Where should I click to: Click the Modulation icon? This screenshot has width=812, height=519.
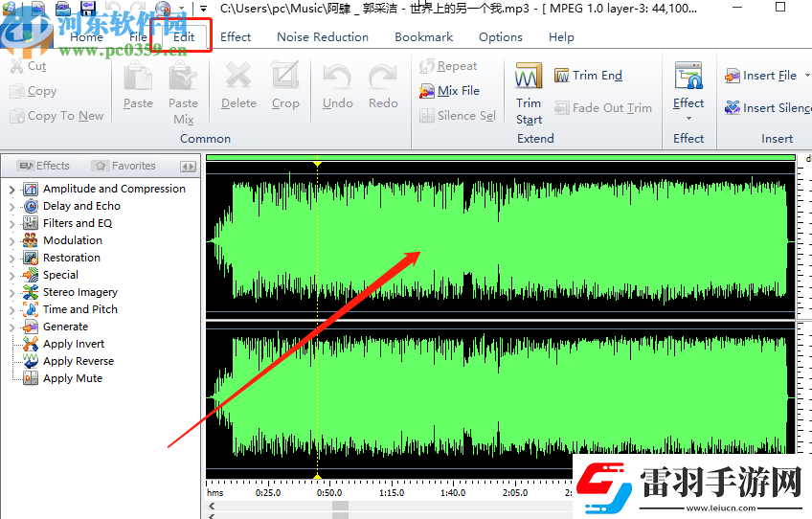[x=30, y=240]
